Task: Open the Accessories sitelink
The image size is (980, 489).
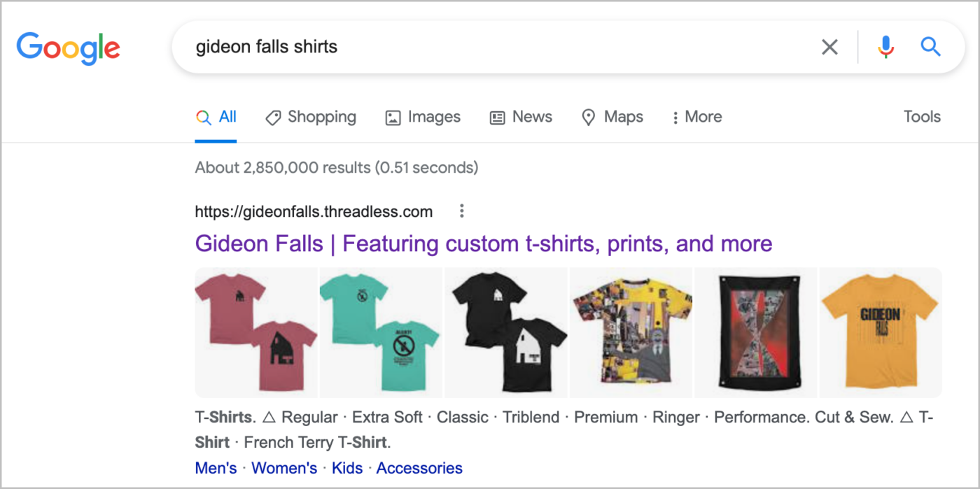Action: point(419,468)
